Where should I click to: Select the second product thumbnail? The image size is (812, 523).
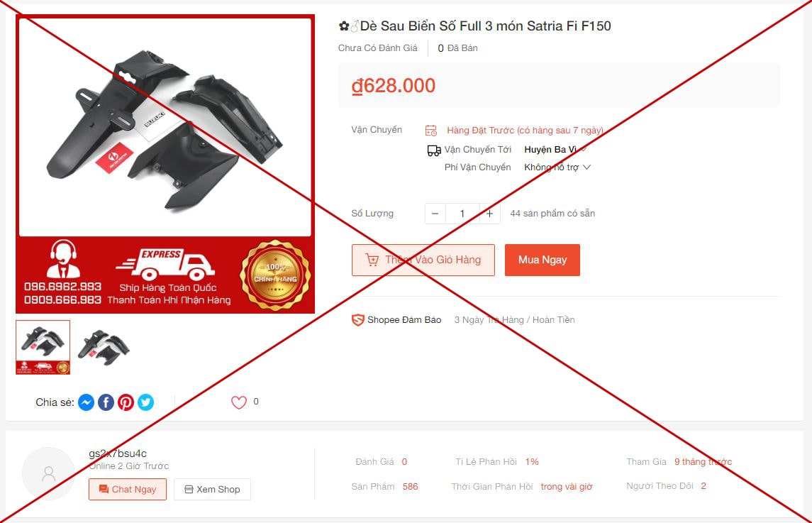point(104,347)
